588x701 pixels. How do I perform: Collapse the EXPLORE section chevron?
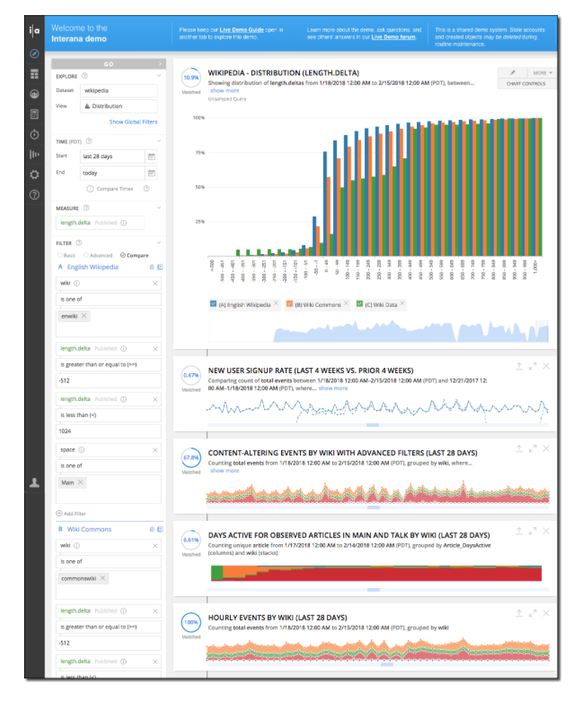(x=159, y=76)
